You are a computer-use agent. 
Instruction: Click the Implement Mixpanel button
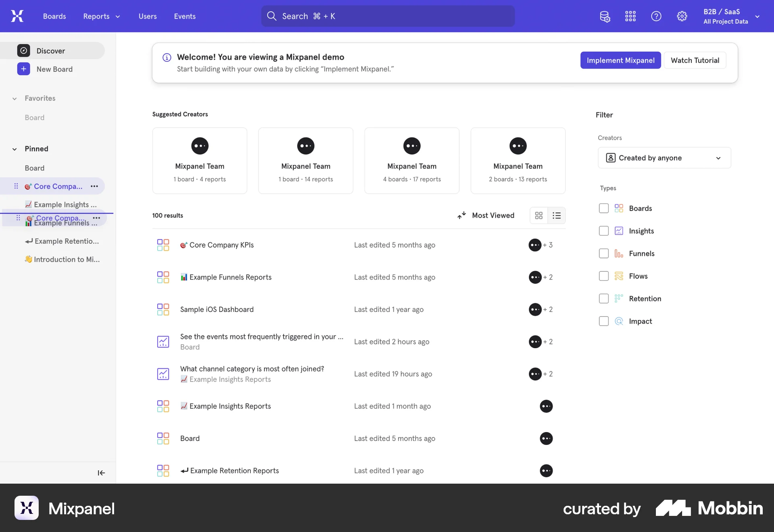point(620,60)
